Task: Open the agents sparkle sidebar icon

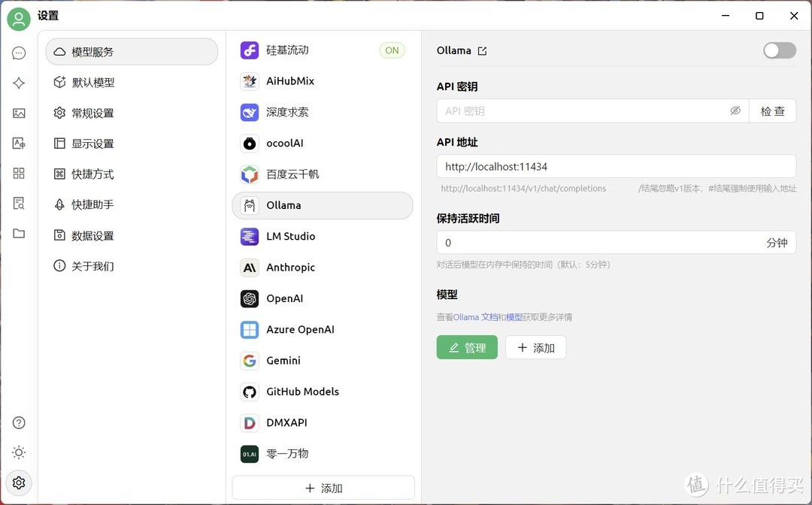Action: [x=19, y=83]
